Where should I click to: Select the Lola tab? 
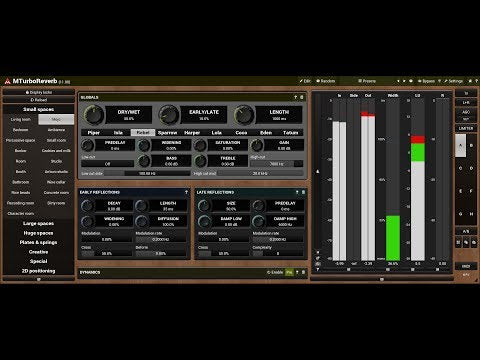coord(217,133)
